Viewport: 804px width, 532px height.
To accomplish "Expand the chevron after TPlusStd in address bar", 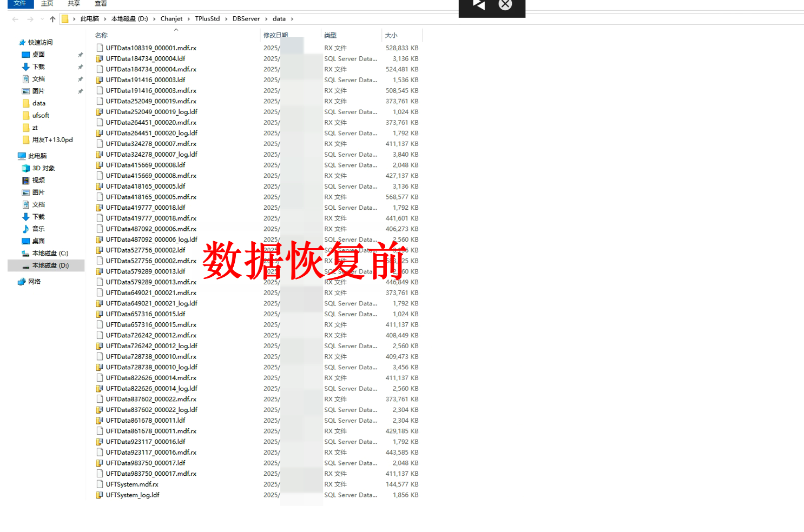I will click(226, 19).
